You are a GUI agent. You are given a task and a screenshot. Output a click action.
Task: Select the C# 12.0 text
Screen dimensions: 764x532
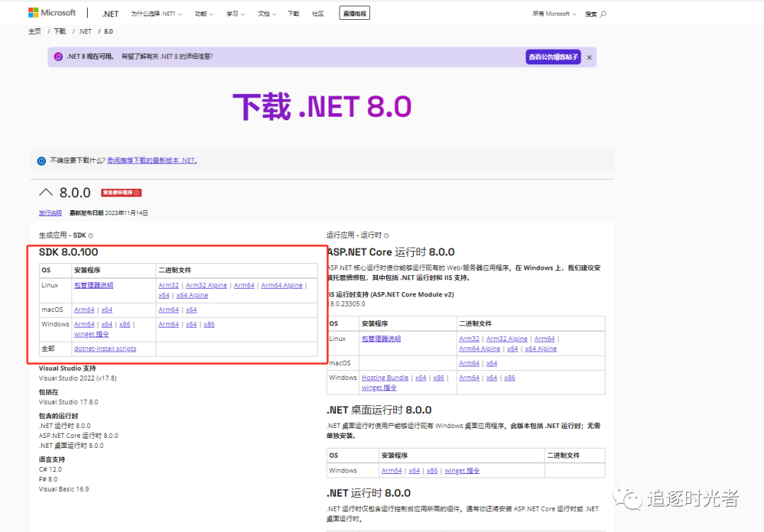point(50,469)
